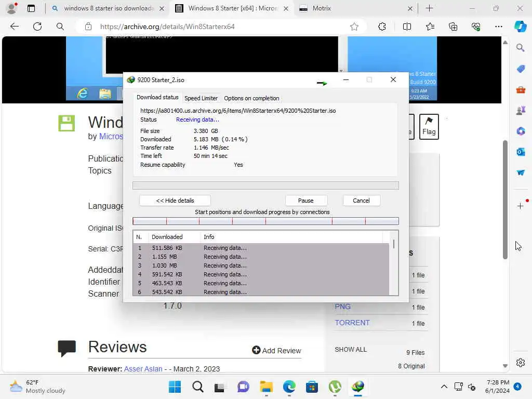Screen dimensions: 532x399
Task: View site information via the lock icon
Action: click(88, 26)
